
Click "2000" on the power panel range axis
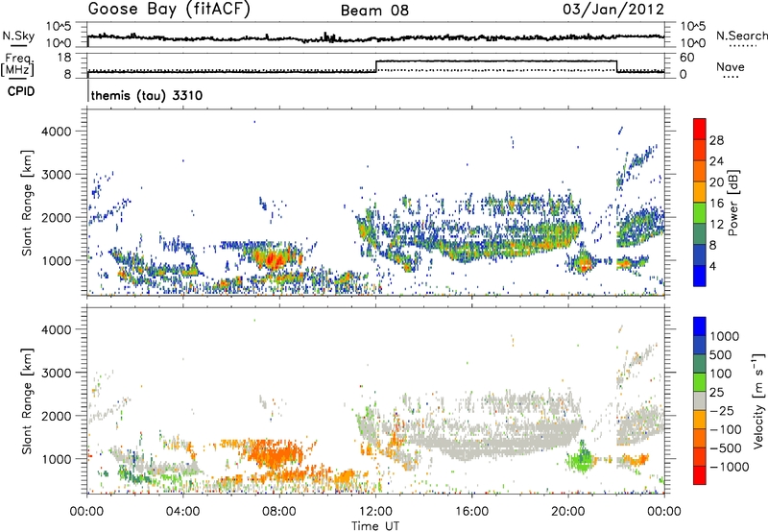click(x=57, y=217)
